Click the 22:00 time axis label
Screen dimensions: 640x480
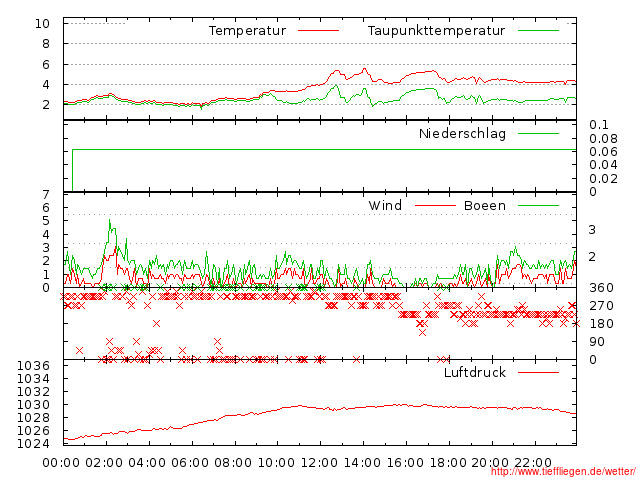pos(533,463)
